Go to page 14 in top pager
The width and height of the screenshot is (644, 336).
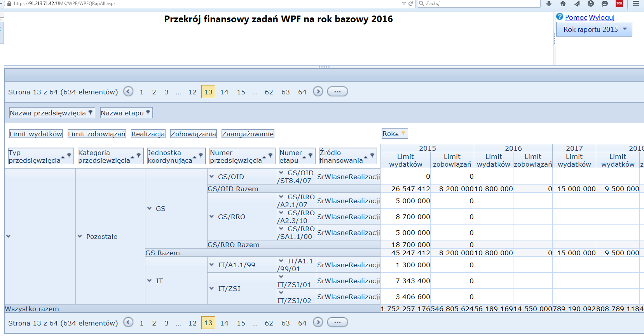pos(224,92)
